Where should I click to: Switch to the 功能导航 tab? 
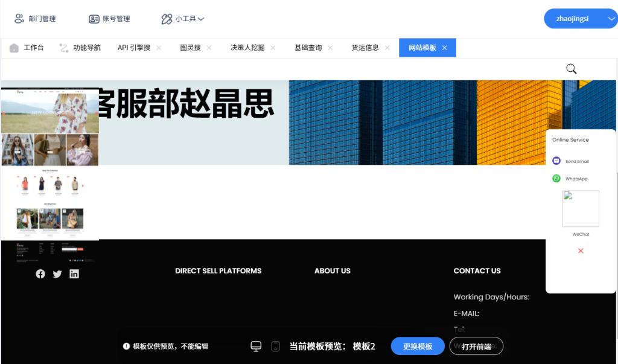pos(80,48)
